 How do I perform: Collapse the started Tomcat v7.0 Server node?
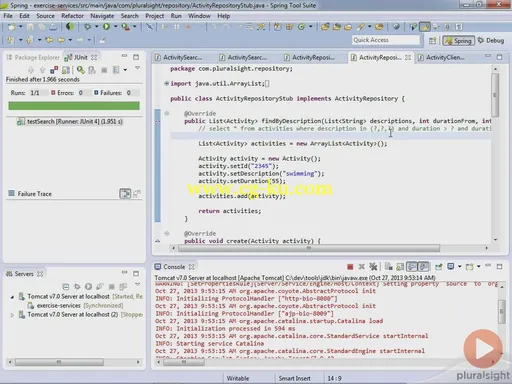[12, 297]
